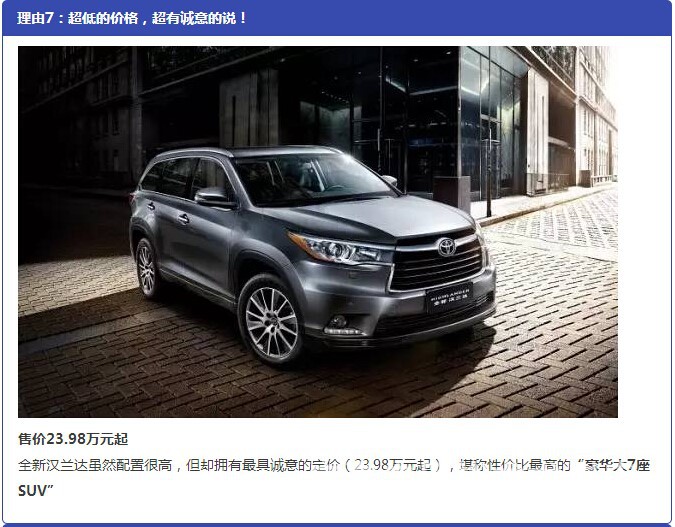Click the Toyota logo on the grille

pyautogui.click(x=446, y=247)
